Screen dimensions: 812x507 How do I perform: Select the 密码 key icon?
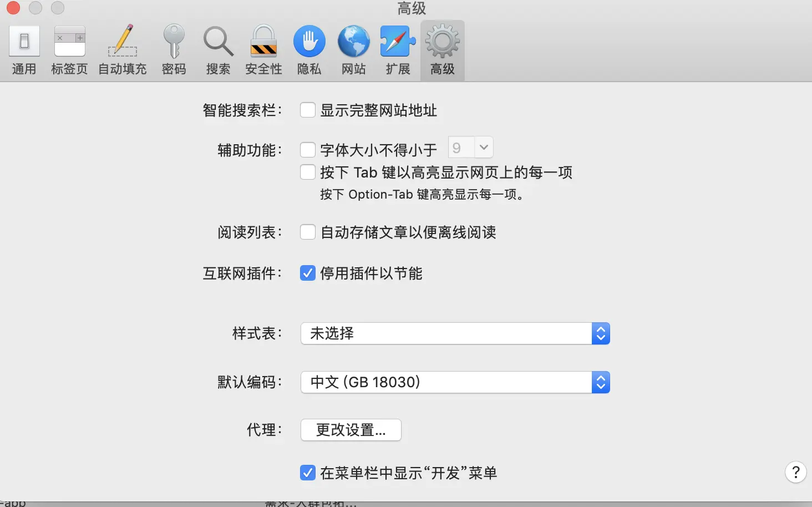point(174,50)
